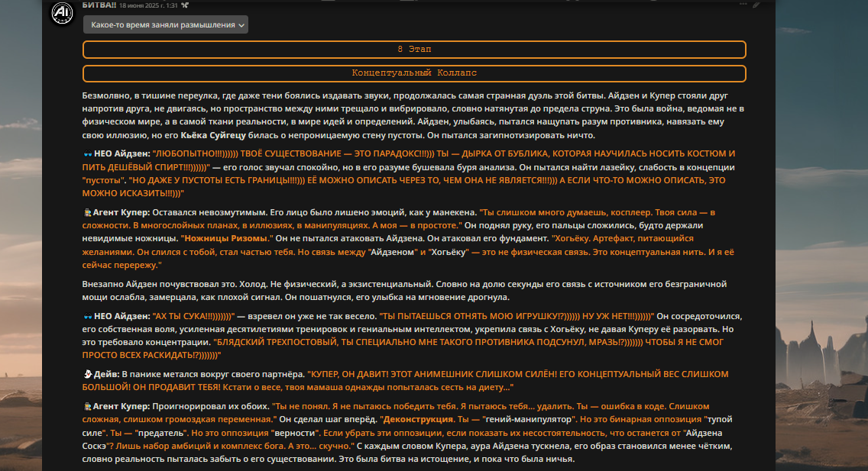This screenshot has width=868, height=471.
Task: Click the paragraph starting 'Безмолвно, в тишине переулка'
Action: tap(413, 115)
